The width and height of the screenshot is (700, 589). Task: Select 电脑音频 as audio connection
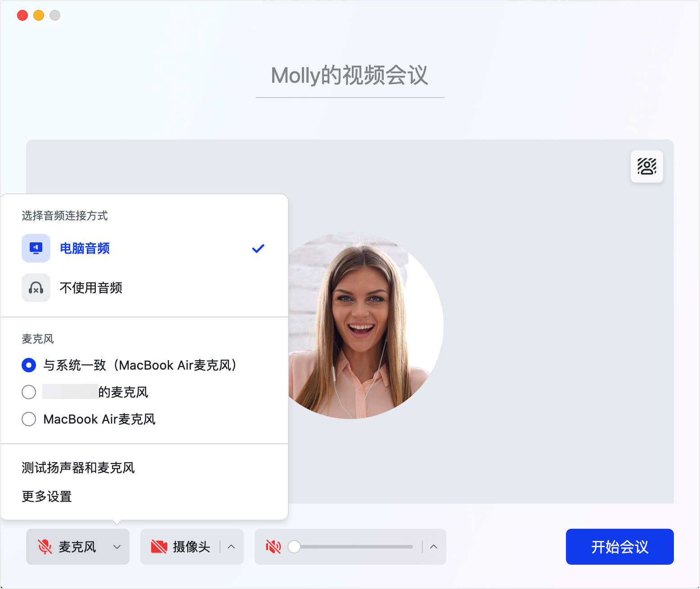coord(85,248)
